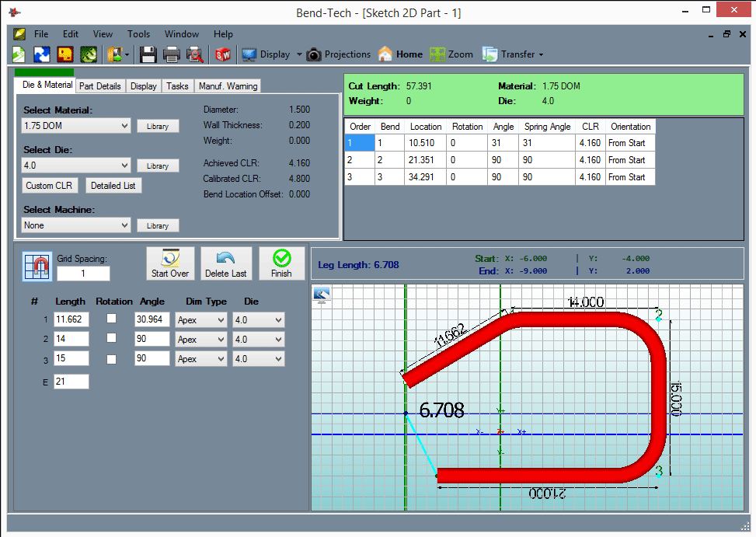Select the Zoom toolbar tool
The height and width of the screenshot is (537, 756).
(x=451, y=54)
